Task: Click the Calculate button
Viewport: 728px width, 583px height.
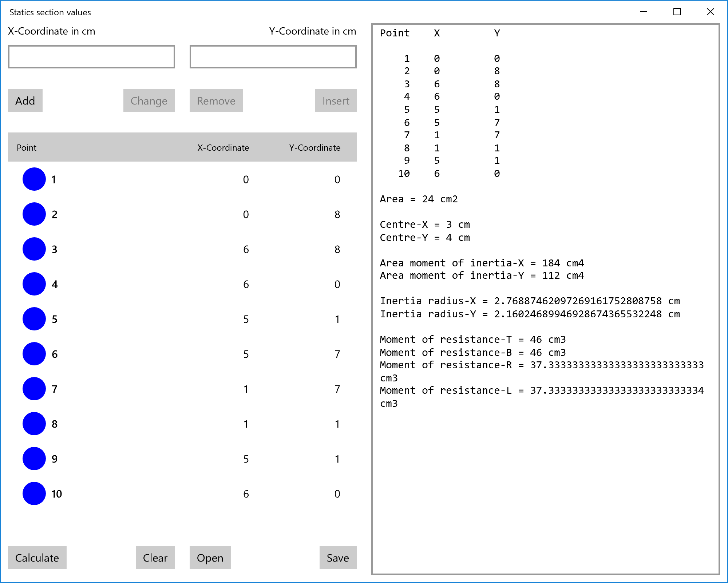Action: (37, 558)
